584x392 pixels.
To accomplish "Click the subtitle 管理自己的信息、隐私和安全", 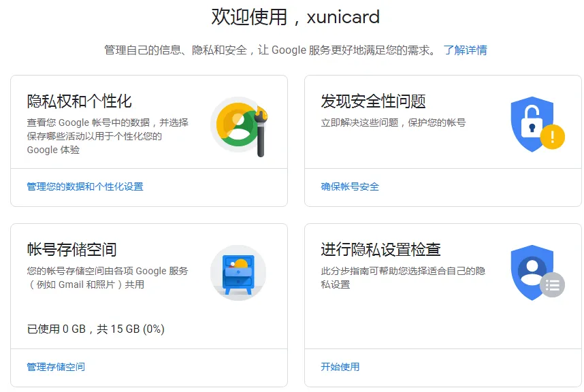I will 176,50.
